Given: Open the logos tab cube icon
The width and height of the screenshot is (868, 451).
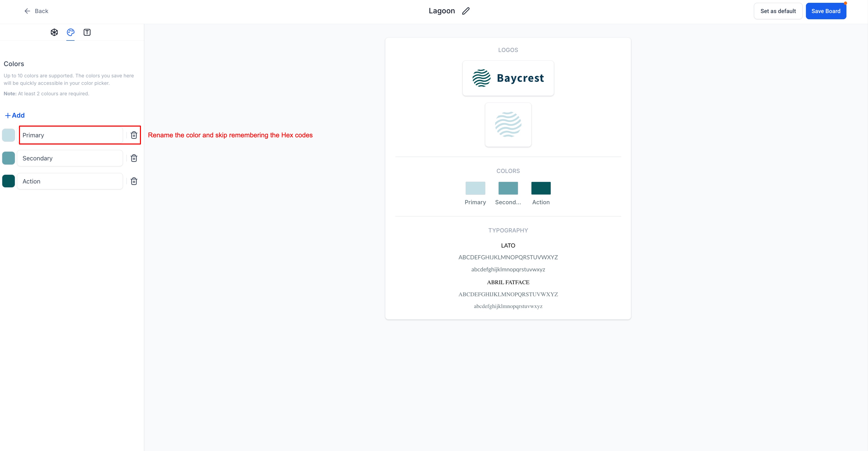Looking at the screenshot, I should click(x=54, y=32).
